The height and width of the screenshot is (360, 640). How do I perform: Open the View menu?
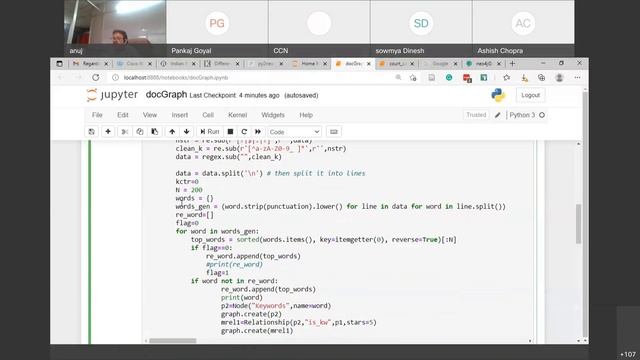[x=150, y=115]
